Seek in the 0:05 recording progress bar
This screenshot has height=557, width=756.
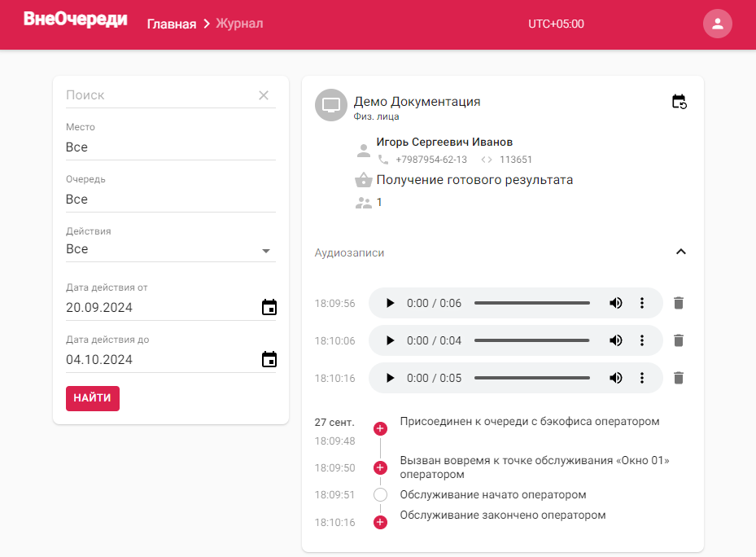[x=531, y=378]
